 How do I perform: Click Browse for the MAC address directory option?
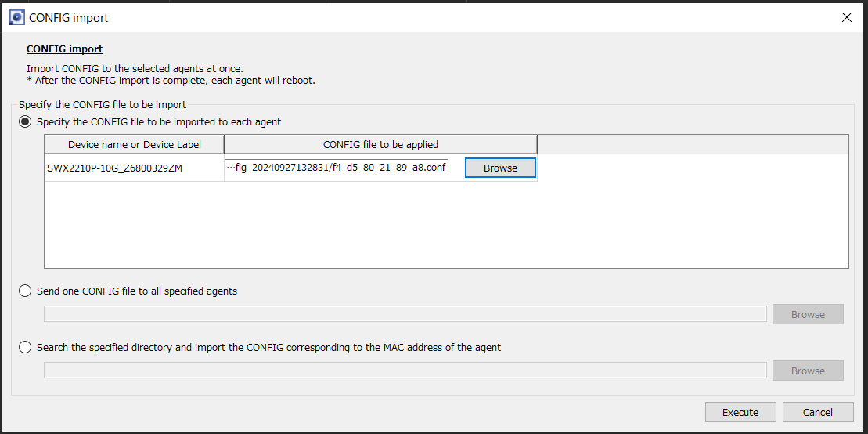click(x=808, y=371)
